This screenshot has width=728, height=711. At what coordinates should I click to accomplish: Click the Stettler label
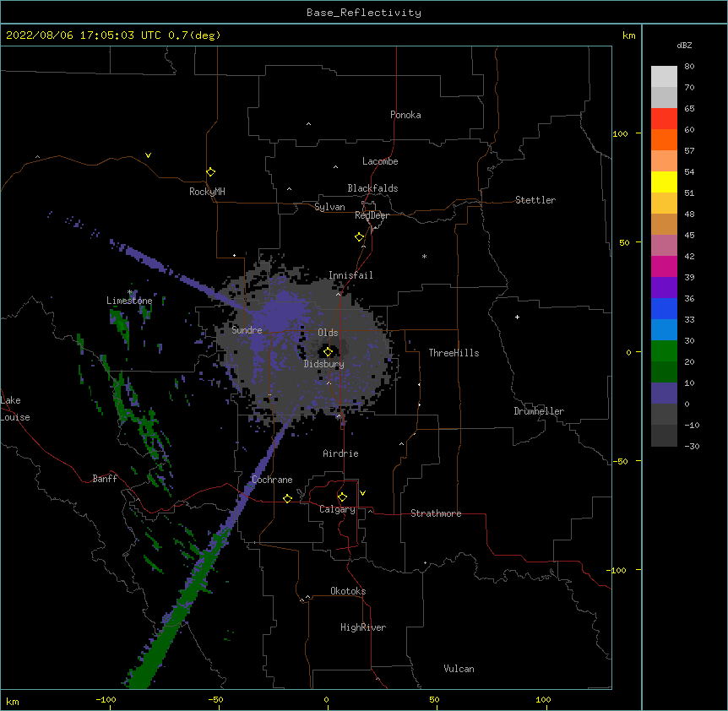pyautogui.click(x=535, y=200)
